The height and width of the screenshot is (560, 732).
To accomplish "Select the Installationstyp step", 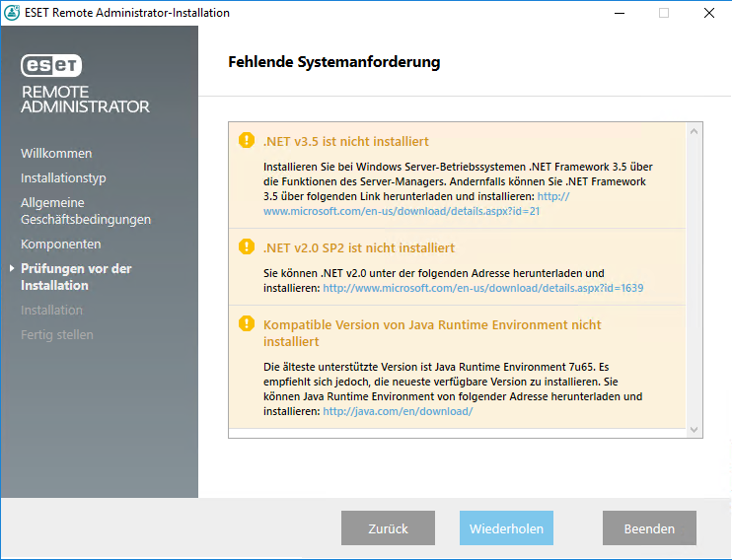I will (x=63, y=178).
